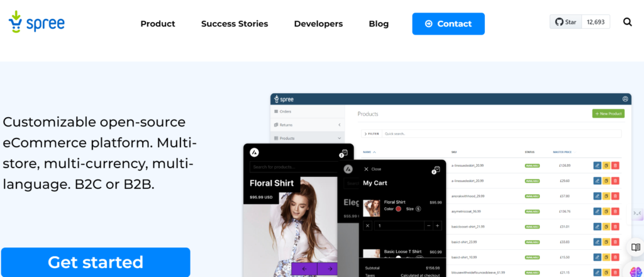Image resolution: width=644 pixels, height=277 pixels.
Task: Click the GitHub Star button
Action: click(x=566, y=22)
